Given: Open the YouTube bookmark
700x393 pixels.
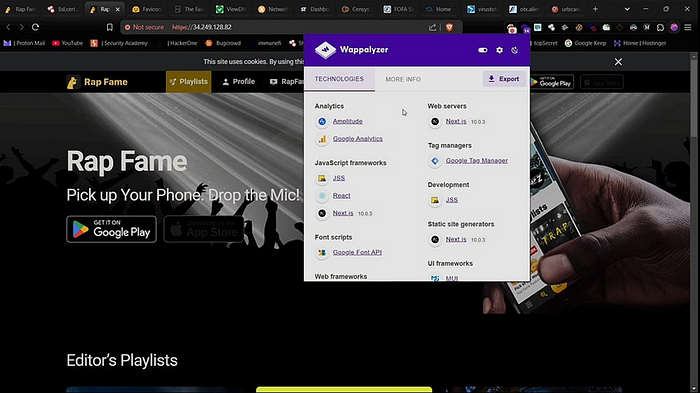Looking at the screenshot, I should (x=67, y=43).
